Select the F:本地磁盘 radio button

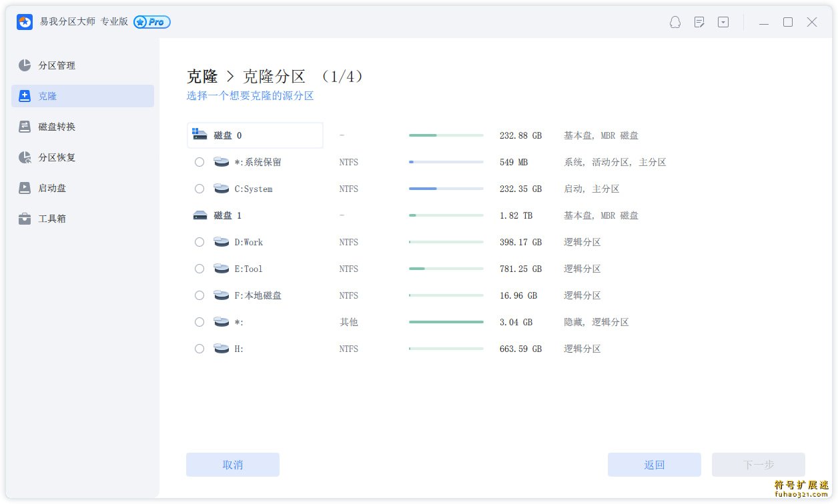click(x=199, y=295)
